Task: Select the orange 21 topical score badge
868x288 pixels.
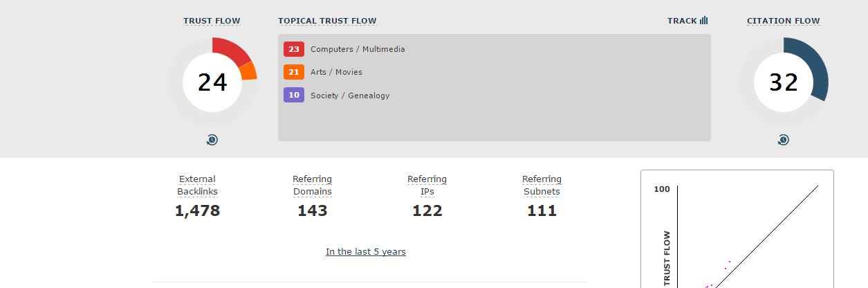Action: pyautogui.click(x=294, y=72)
